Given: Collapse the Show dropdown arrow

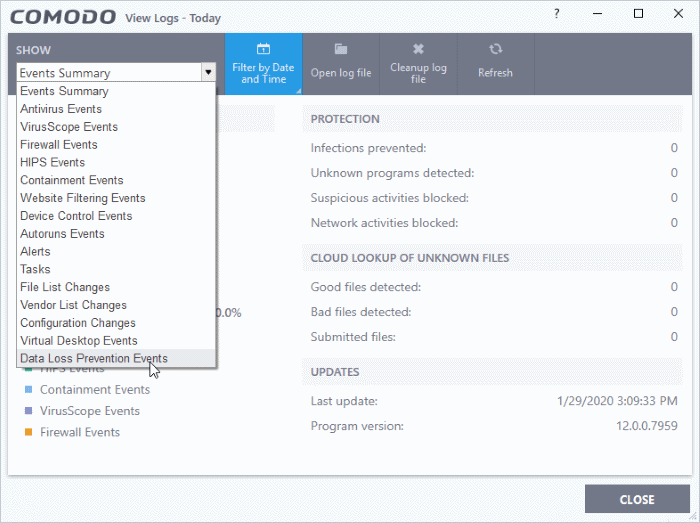Looking at the screenshot, I should 208,72.
